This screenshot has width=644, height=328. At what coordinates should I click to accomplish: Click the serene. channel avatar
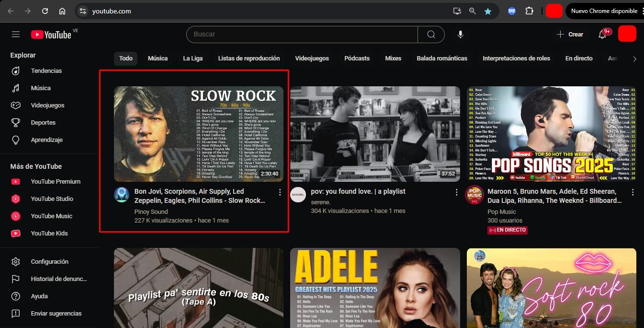(x=298, y=195)
